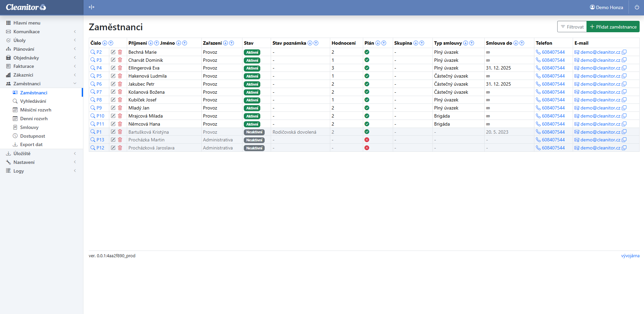Click the red Plán status for Procházka Martin

(x=367, y=140)
